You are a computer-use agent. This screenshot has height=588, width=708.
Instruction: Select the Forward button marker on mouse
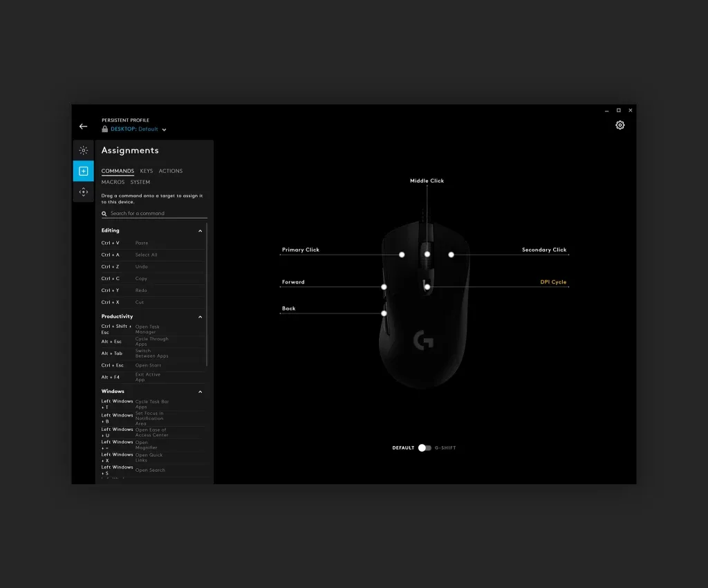(x=384, y=286)
